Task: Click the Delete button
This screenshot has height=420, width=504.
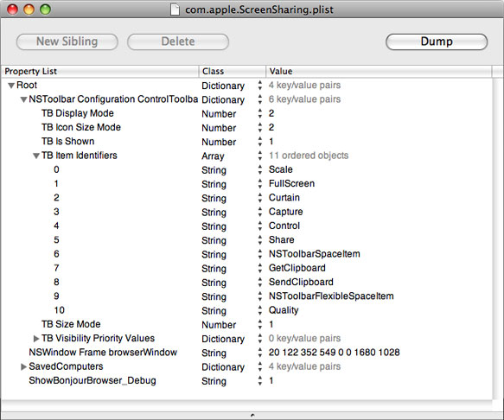Action: click(178, 41)
